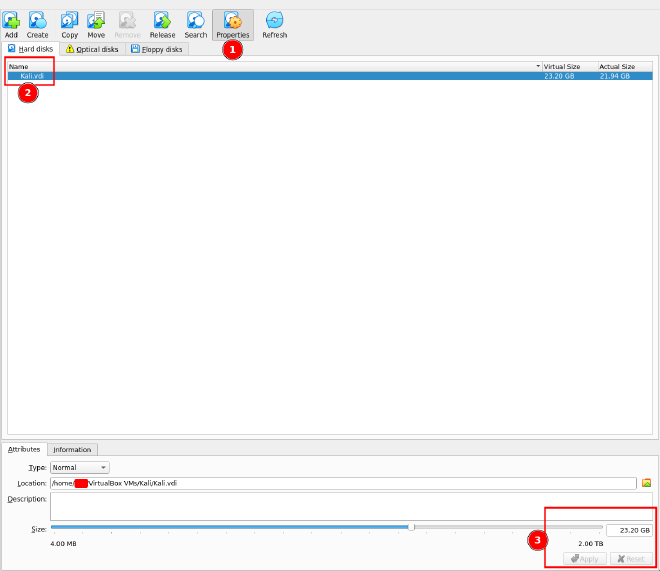Click the Add disk toolbar icon
This screenshot has width=660, height=571.
11,24
